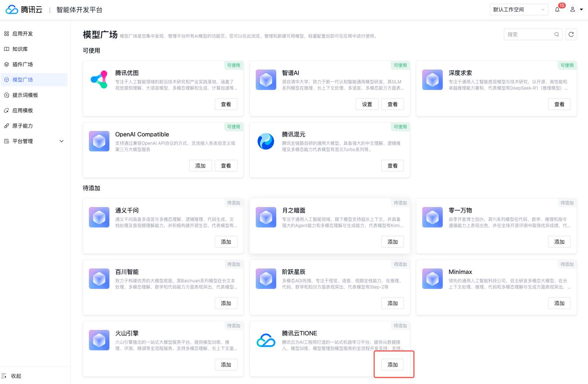Click the 应用开发 sidebar icon
The height and width of the screenshot is (384, 588).
7,34
